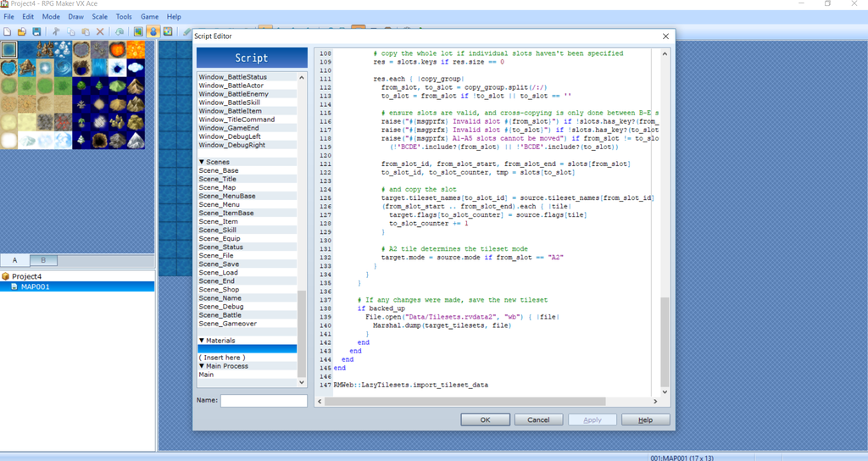The height and width of the screenshot is (461, 868).
Task: Click the New Project toolbar icon
Action: pos(7,31)
